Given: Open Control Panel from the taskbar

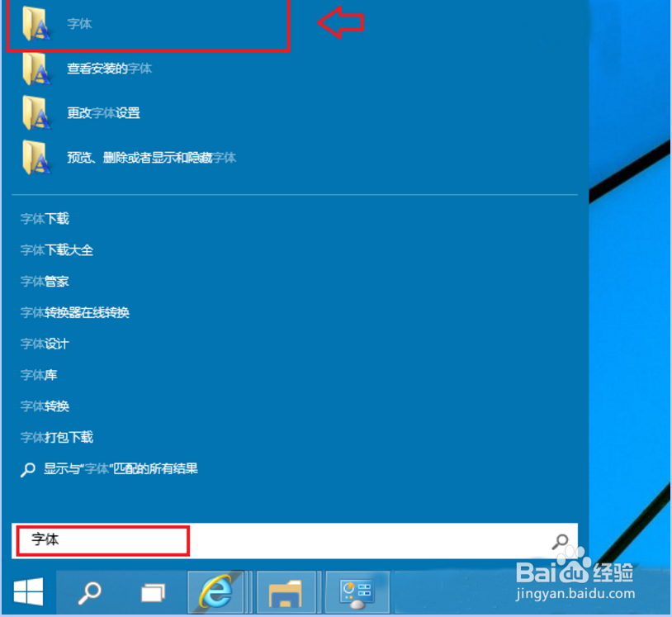Looking at the screenshot, I should point(357,591).
